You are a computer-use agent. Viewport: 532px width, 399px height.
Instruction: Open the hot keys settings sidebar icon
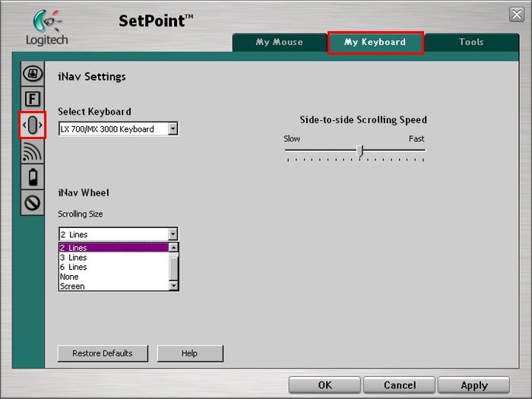pyautogui.click(x=32, y=74)
